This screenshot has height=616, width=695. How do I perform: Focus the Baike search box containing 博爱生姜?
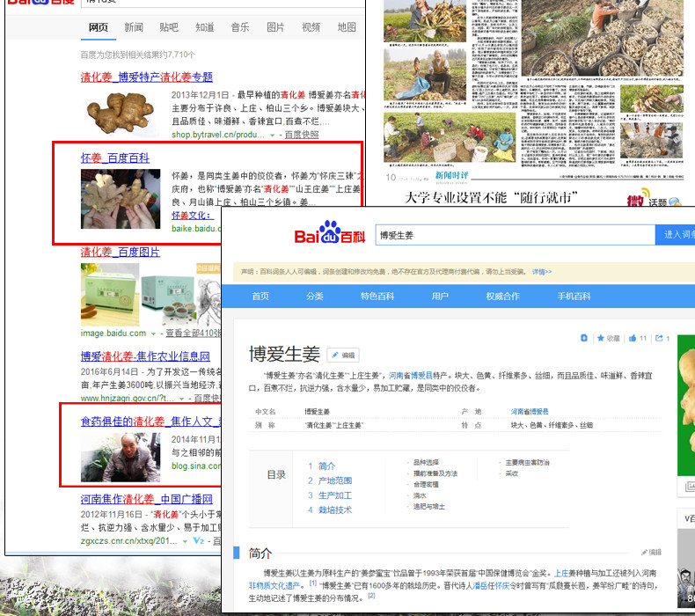[515, 235]
